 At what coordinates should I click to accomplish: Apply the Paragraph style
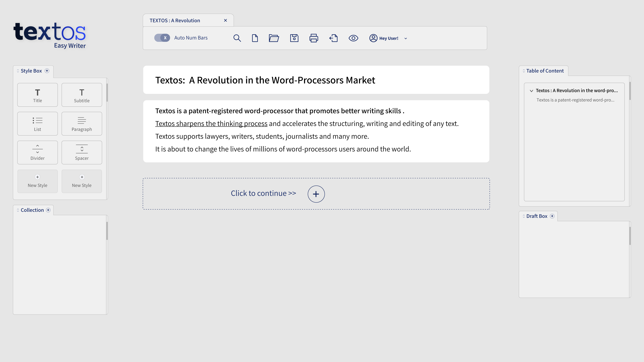(x=82, y=124)
